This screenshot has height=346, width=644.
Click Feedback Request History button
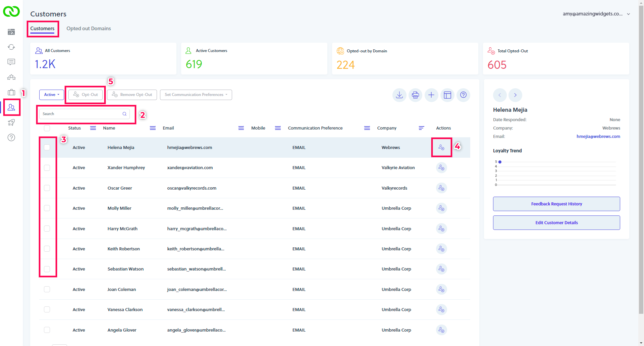[556, 204]
